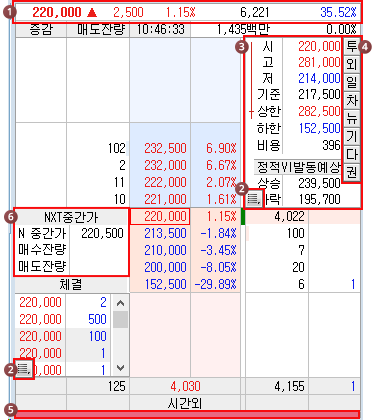Click the up arrow of 체결 scrollbar
This screenshot has height=420, width=373.
point(120,303)
